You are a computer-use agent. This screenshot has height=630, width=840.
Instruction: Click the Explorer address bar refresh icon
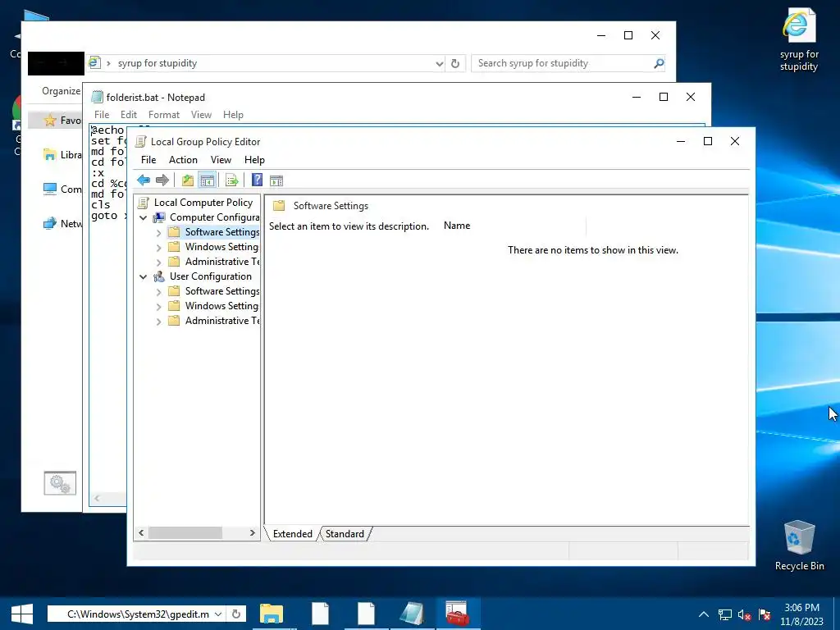coord(454,63)
